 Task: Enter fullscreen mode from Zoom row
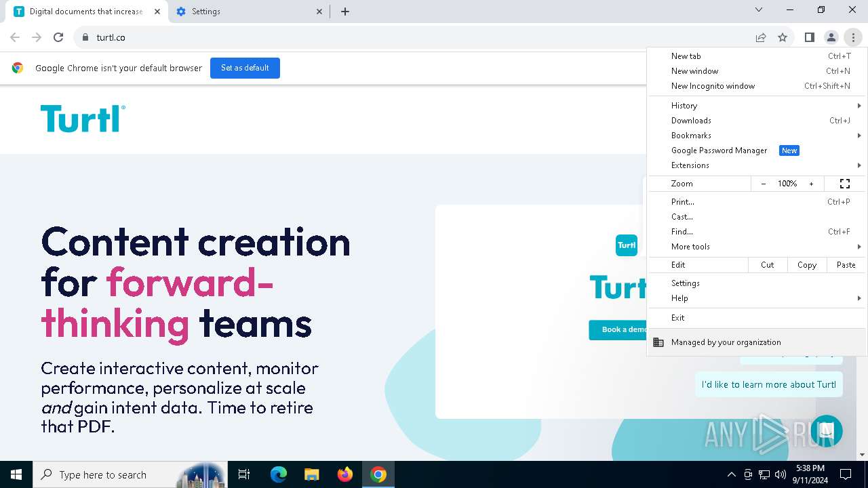point(845,184)
